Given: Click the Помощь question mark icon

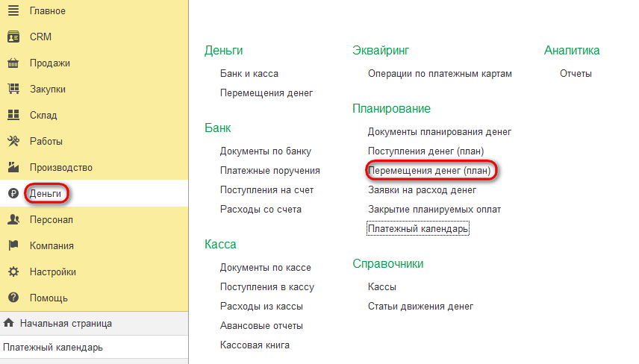Looking at the screenshot, I should (13, 298).
